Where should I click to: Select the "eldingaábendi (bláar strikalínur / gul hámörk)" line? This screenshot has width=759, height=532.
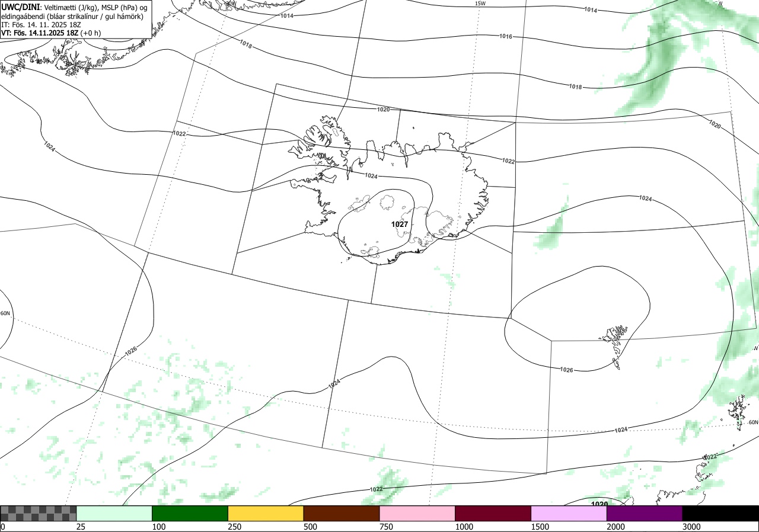[72, 16]
